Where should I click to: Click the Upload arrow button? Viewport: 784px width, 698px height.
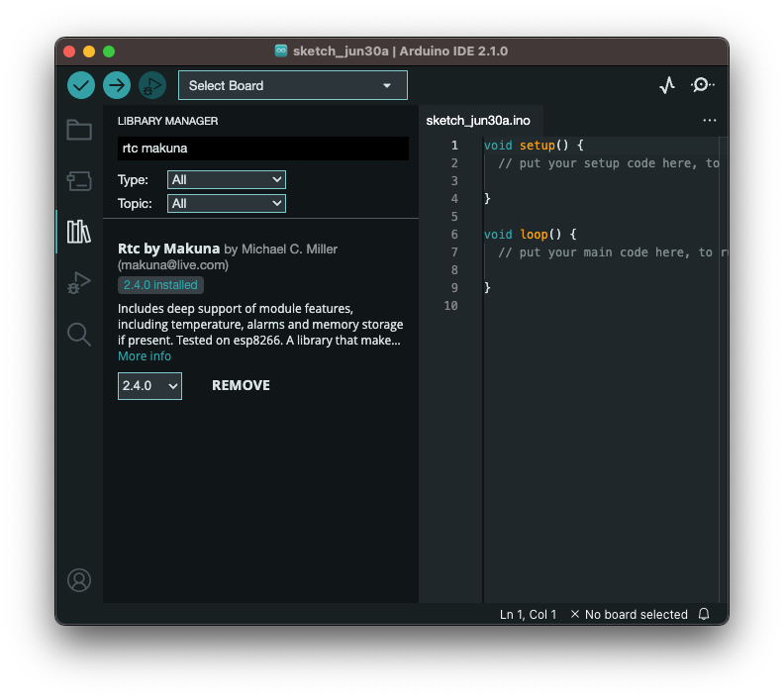click(117, 85)
